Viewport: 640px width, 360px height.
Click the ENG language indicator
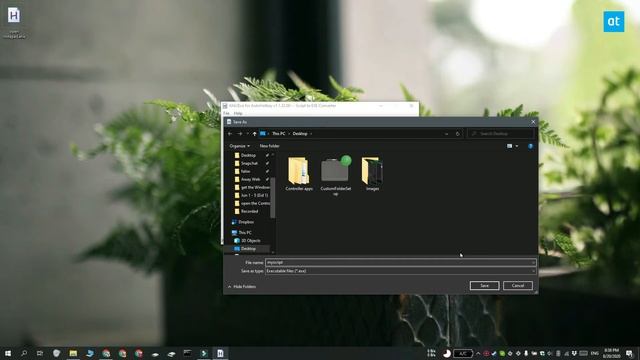[x=594, y=353]
